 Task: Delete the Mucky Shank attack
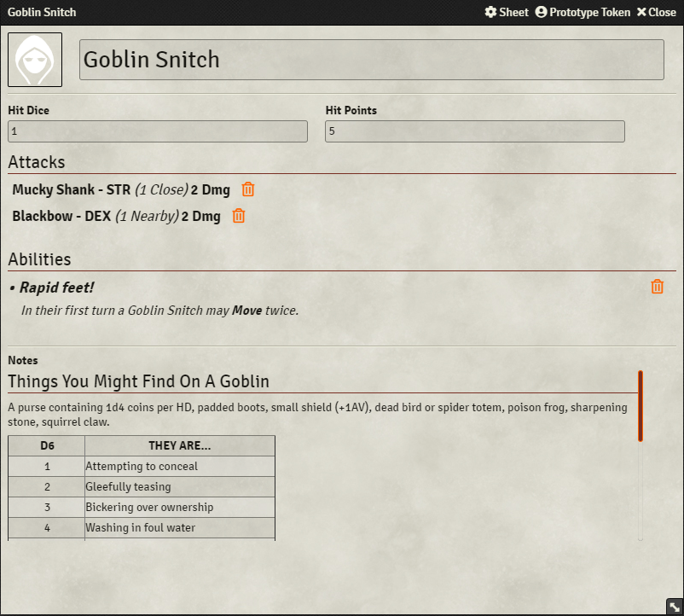248,189
